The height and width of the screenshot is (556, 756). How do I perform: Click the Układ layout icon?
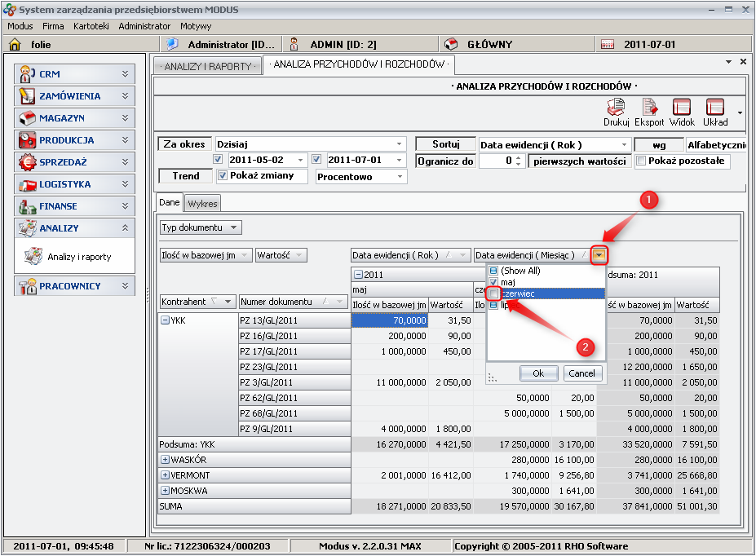(715, 112)
